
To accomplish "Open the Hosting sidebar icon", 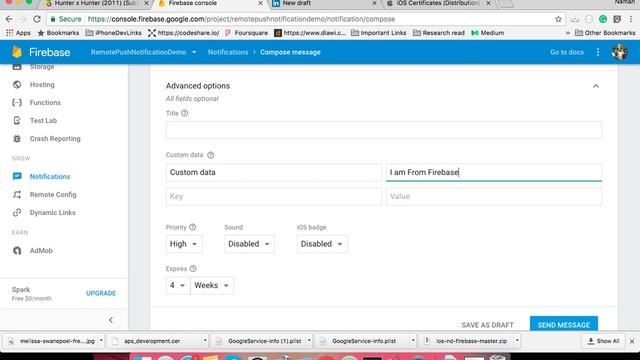I will point(17,84).
